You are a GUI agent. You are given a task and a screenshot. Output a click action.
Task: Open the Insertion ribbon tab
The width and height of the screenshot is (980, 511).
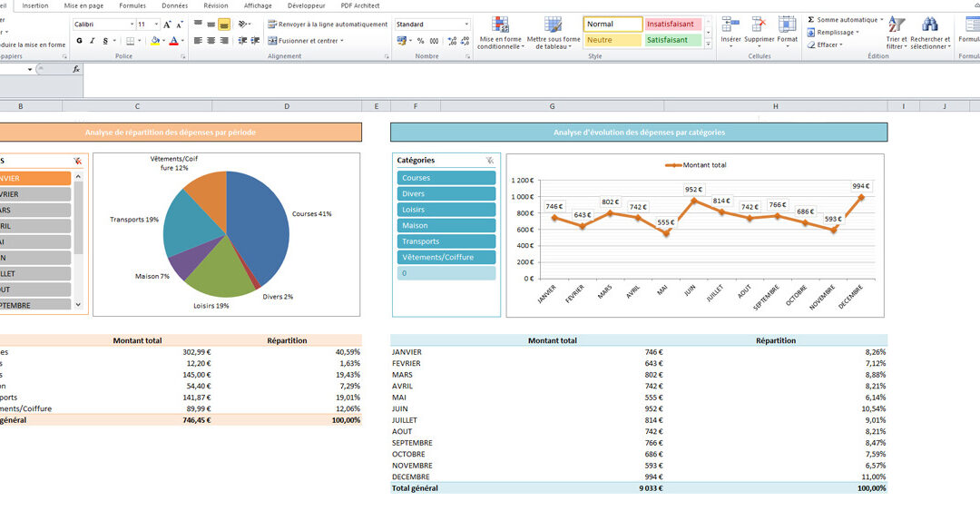(x=35, y=5)
